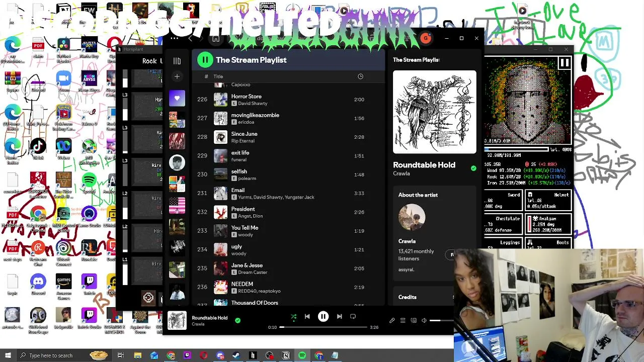Play track President by Angst, Dion
644x362 pixels.
(x=288, y=212)
